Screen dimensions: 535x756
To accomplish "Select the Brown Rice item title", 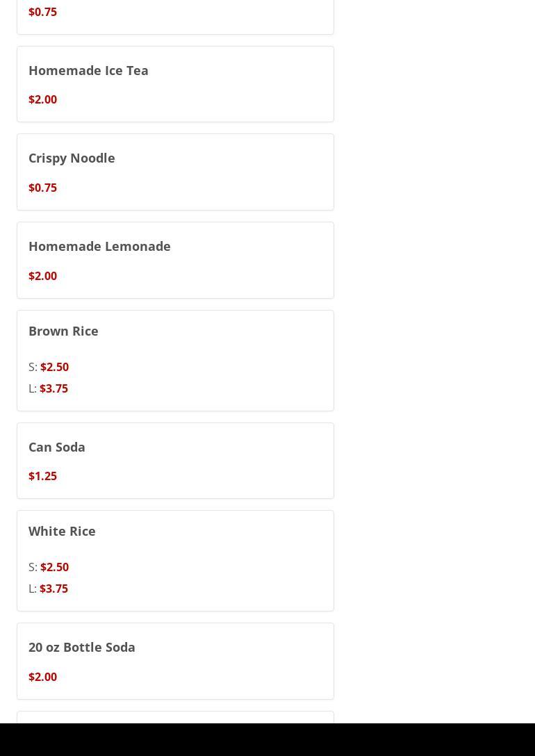I will (63, 331).
